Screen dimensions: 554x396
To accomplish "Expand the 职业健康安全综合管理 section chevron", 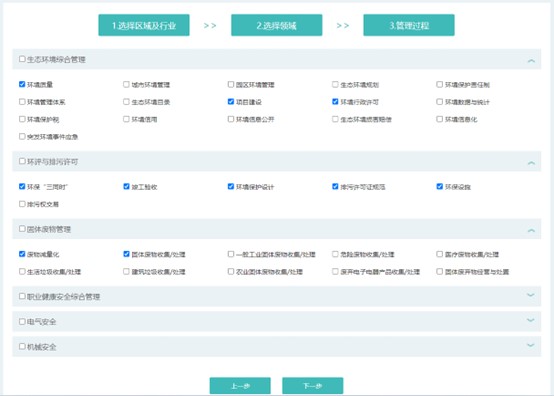I will pos(531,295).
